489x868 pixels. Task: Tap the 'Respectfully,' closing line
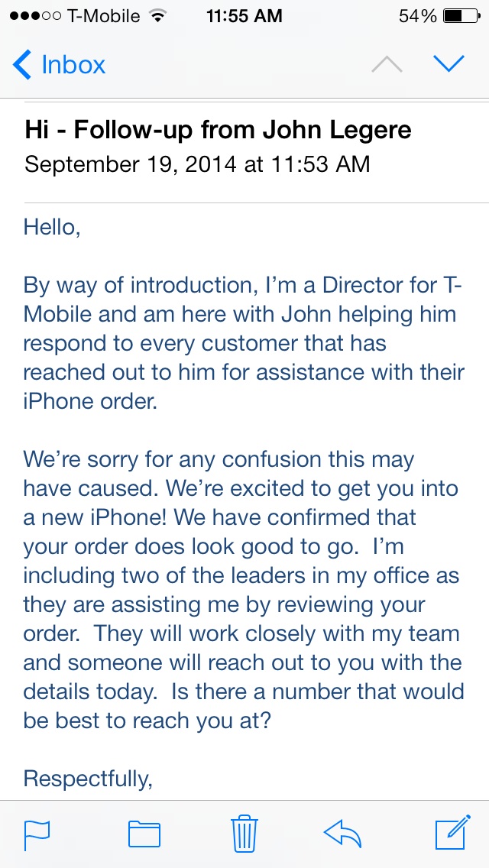click(88, 779)
